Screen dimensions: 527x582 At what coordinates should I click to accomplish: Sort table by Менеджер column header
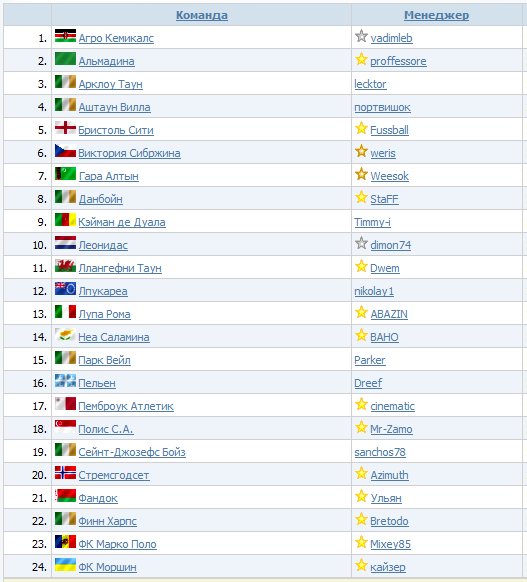tap(436, 15)
